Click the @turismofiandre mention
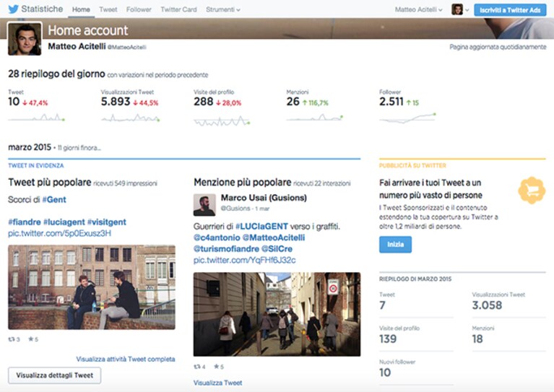This screenshot has height=392, width=554. (226, 249)
